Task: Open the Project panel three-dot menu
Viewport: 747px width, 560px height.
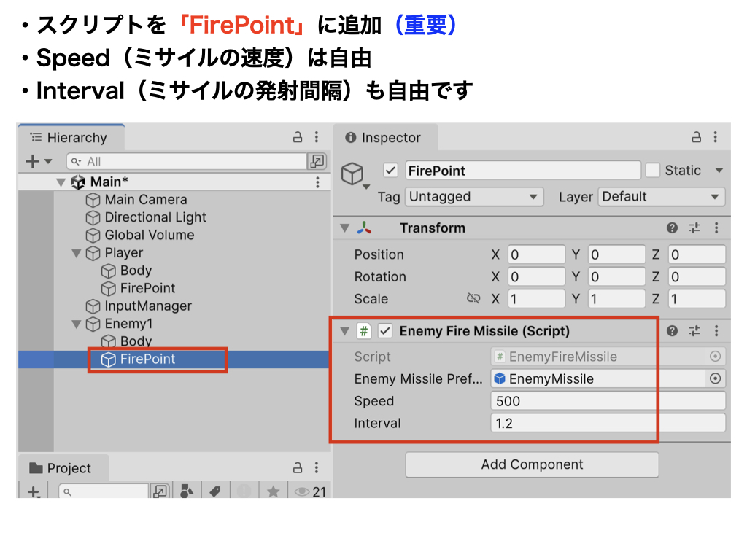Action: pos(317,467)
